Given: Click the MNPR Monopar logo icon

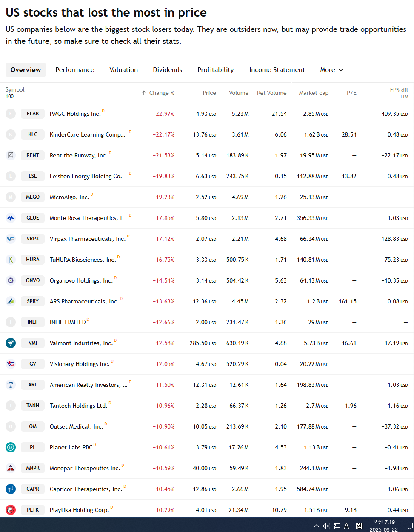Looking at the screenshot, I should tap(11, 468).
